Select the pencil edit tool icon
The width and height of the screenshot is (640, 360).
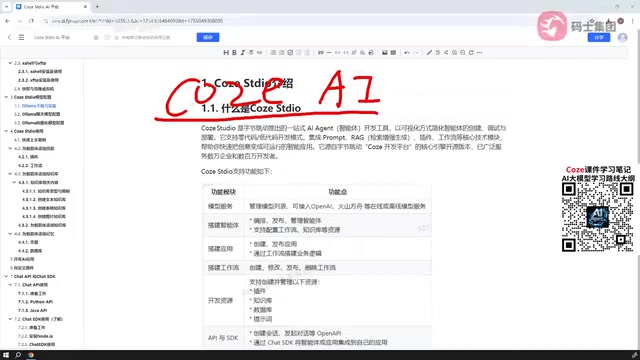[x=429, y=53]
